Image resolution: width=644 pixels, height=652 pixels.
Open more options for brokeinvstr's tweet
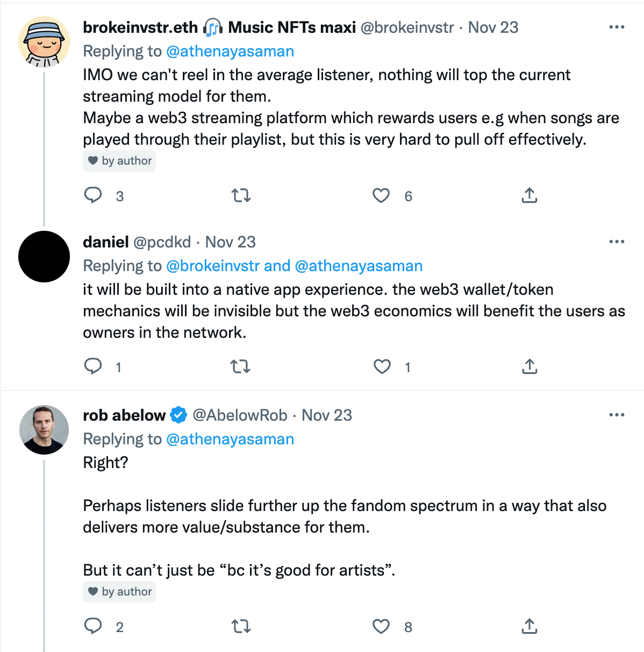tap(617, 27)
